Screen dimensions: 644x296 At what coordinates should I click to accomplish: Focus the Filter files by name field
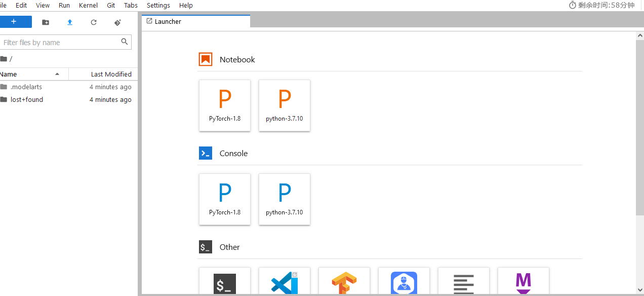65,42
